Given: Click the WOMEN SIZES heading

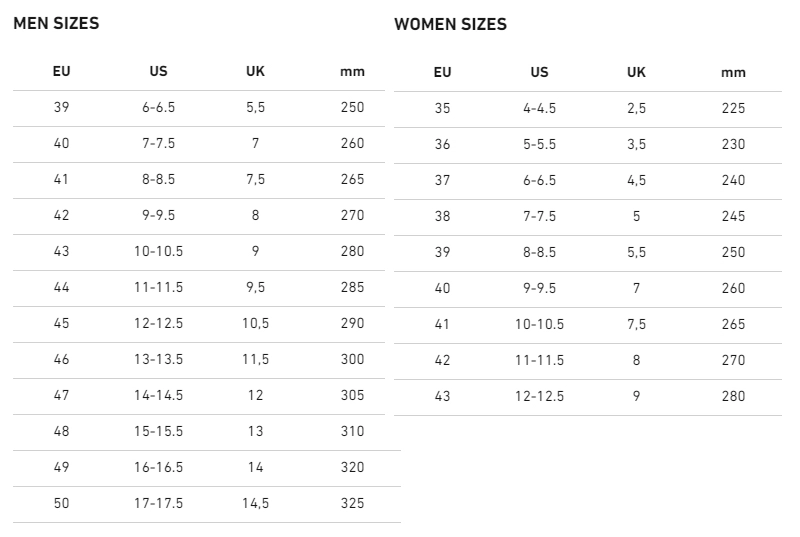Looking at the screenshot, I should (450, 24).
